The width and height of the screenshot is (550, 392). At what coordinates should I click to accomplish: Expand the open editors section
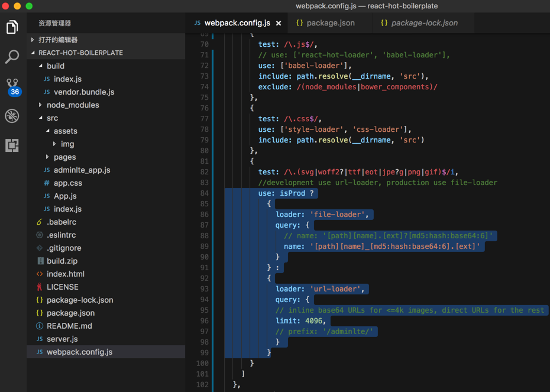(x=58, y=40)
